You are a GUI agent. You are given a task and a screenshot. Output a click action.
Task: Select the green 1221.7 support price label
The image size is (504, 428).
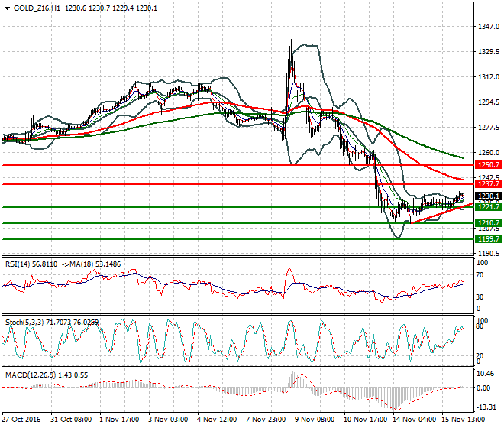point(489,207)
